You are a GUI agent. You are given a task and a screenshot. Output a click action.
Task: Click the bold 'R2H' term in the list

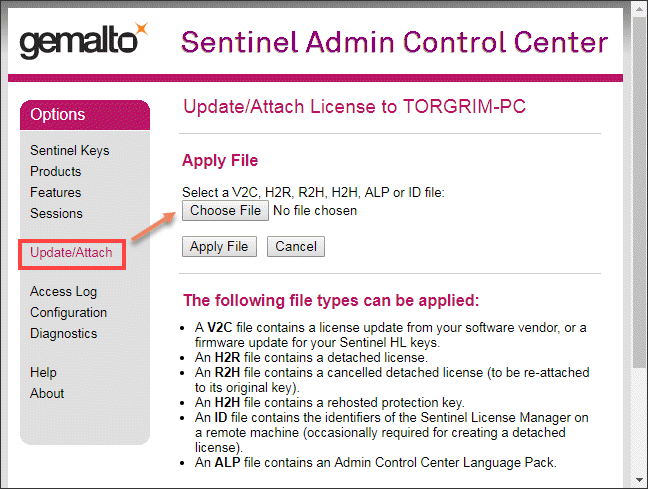click(x=227, y=372)
